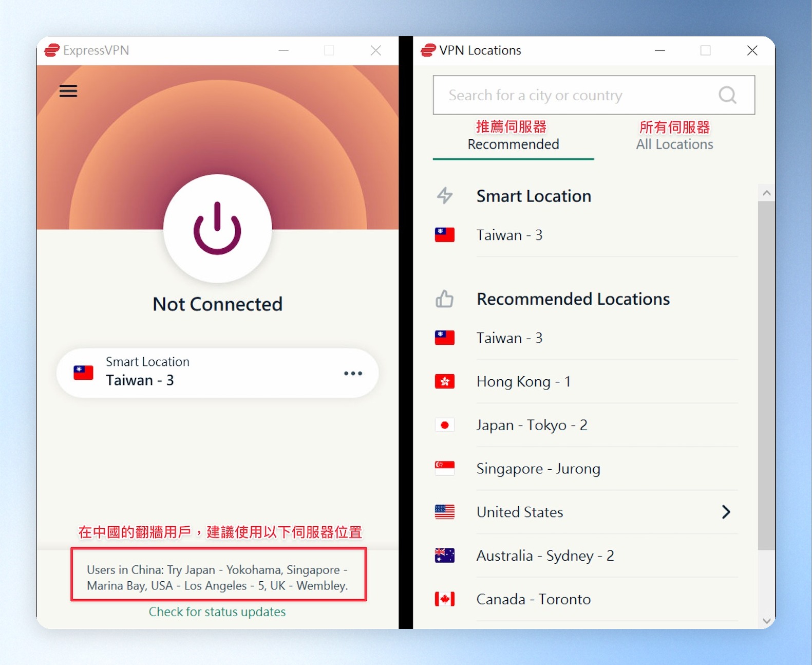Click the locations list scrollbar thumb

point(766,376)
